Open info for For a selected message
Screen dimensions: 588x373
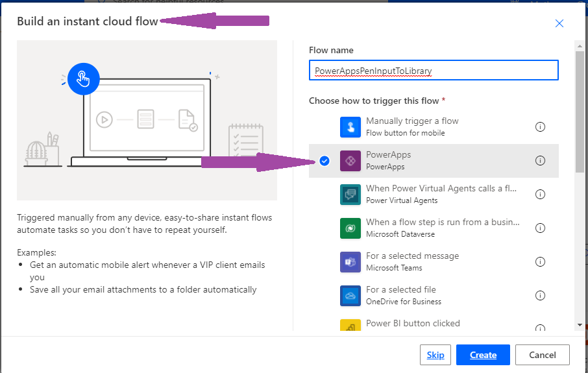click(x=540, y=262)
